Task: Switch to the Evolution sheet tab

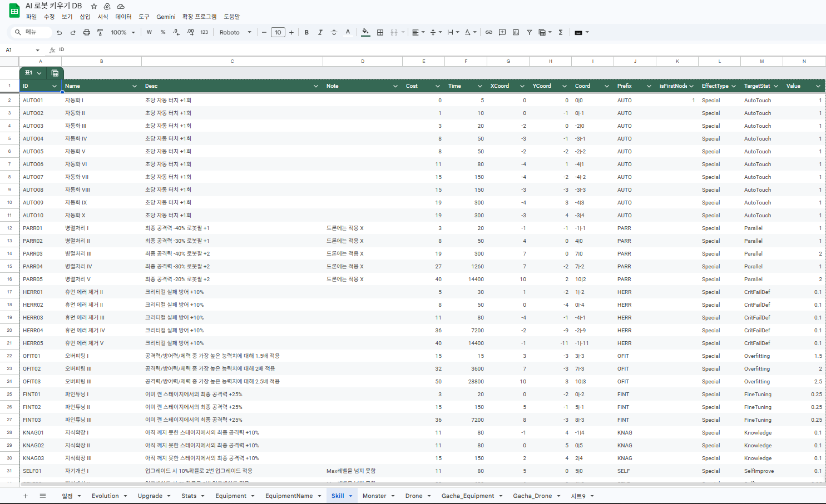Action: click(x=109, y=496)
